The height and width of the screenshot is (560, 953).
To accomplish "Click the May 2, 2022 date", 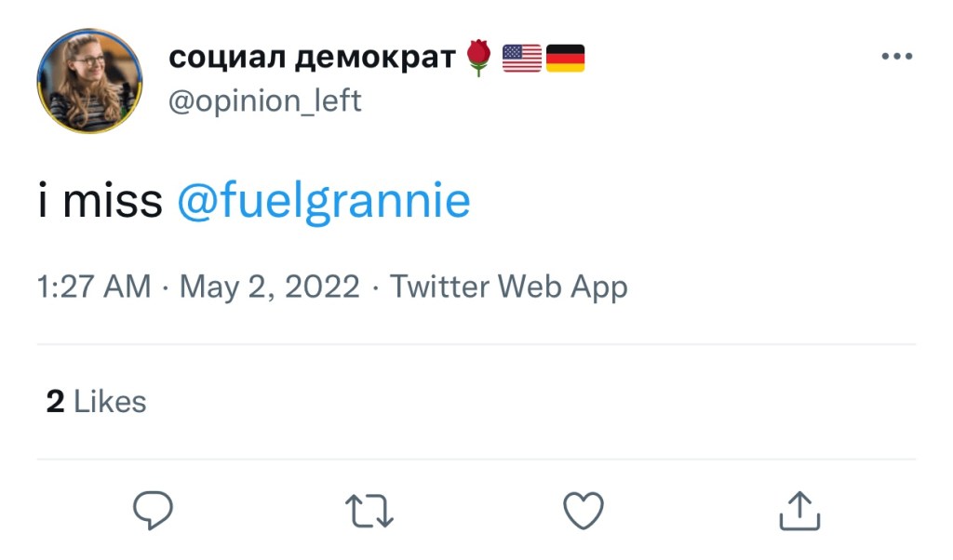I will click(x=269, y=287).
